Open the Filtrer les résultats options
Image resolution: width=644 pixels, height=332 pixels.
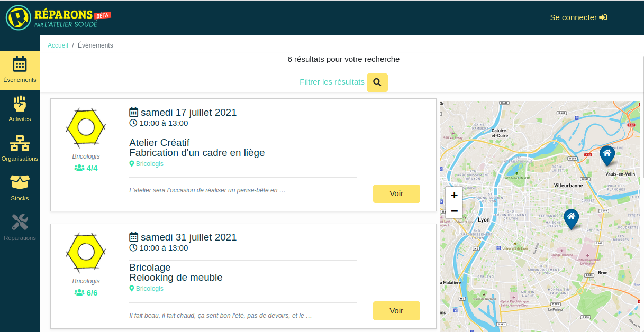(x=332, y=82)
